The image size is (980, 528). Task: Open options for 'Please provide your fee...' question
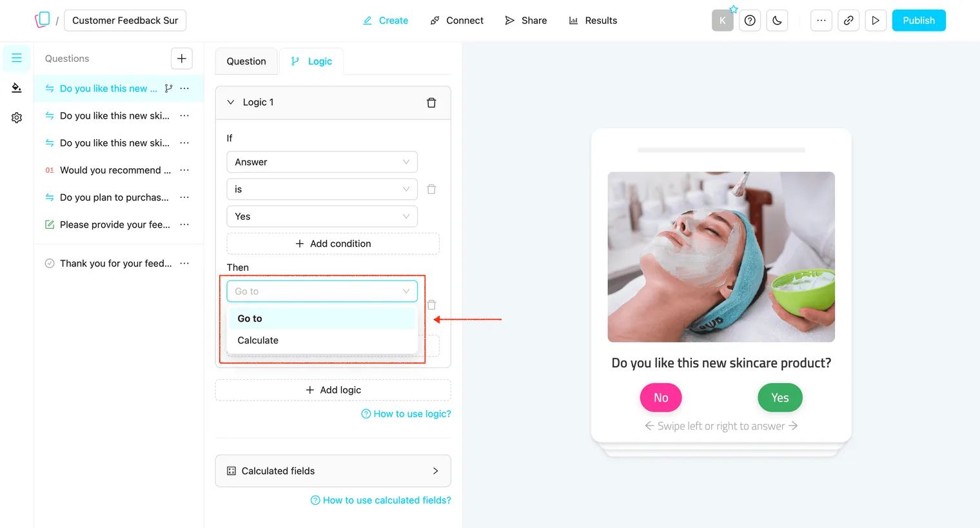click(x=184, y=224)
